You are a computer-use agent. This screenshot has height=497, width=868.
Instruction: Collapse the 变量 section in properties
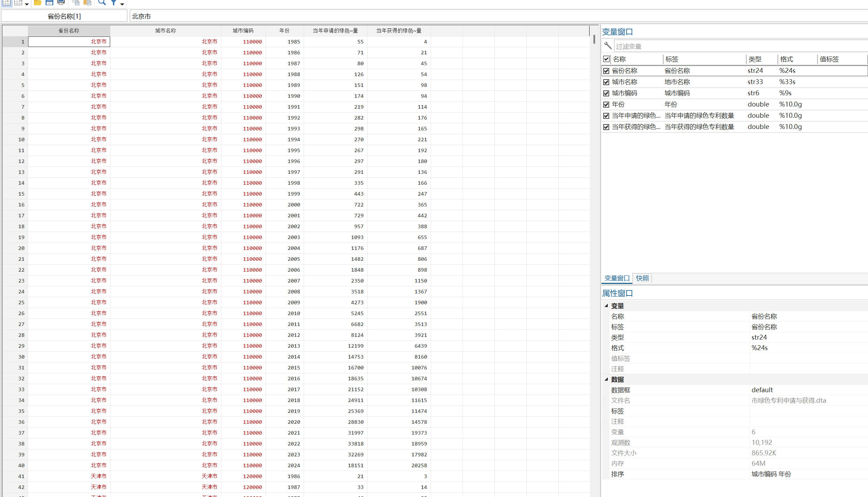tap(606, 306)
